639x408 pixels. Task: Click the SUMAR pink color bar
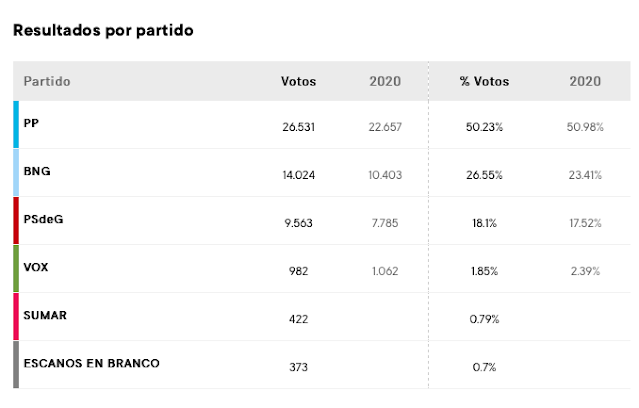tap(16, 317)
